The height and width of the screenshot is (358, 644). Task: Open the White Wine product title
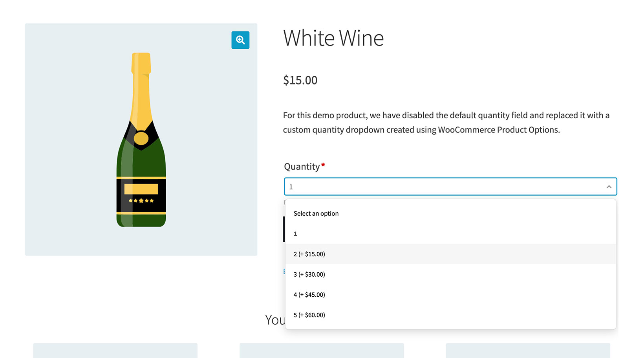click(x=333, y=38)
